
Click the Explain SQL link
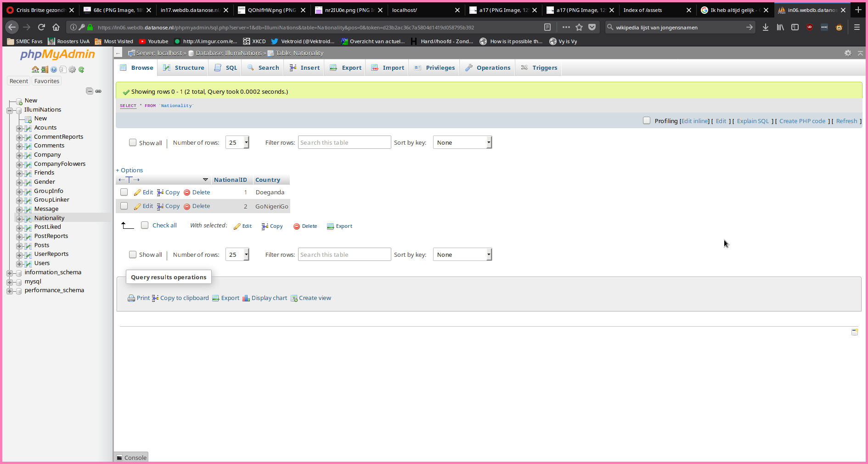[x=752, y=121]
